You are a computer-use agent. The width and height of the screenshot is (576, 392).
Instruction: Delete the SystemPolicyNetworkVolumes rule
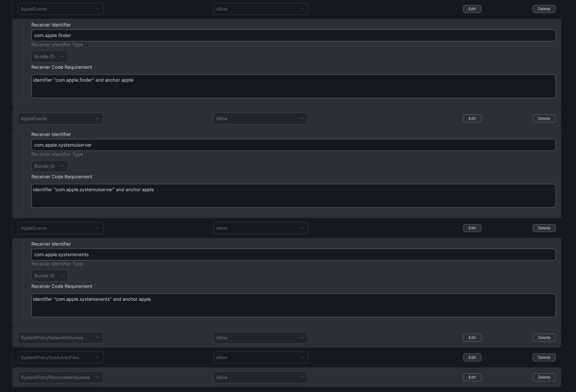(544, 338)
